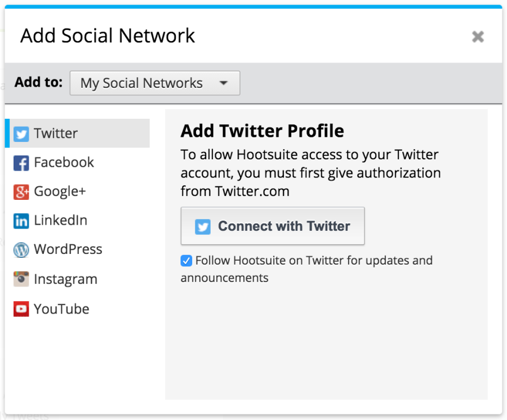Select the WordPress label in the network list
Image resolution: width=507 pixels, height=420 pixels.
coord(68,249)
